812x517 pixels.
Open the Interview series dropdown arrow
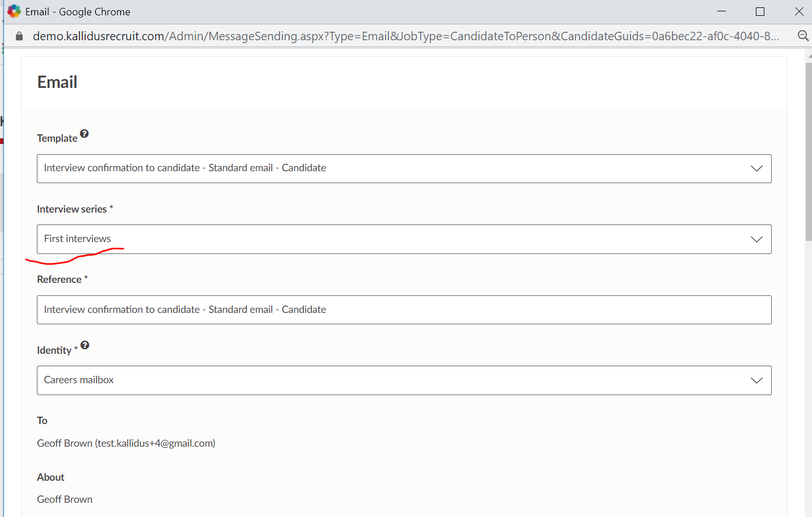(x=756, y=239)
